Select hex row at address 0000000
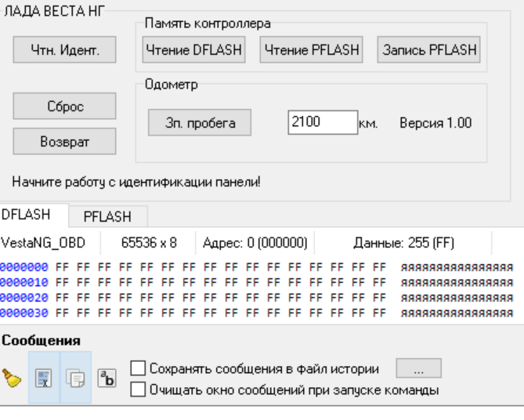 coord(256,267)
